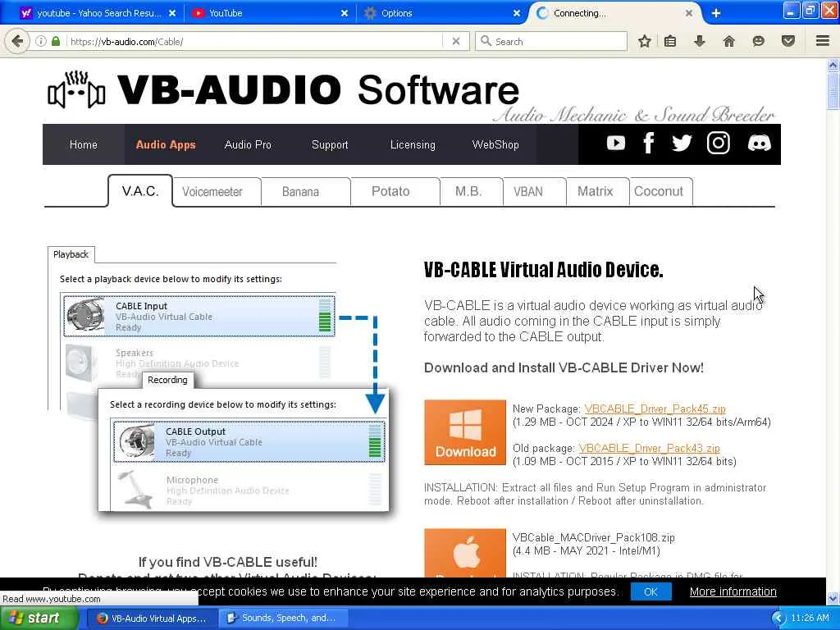Open the WebShop navigation item
The width and height of the screenshot is (840, 630).
click(x=495, y=144)
